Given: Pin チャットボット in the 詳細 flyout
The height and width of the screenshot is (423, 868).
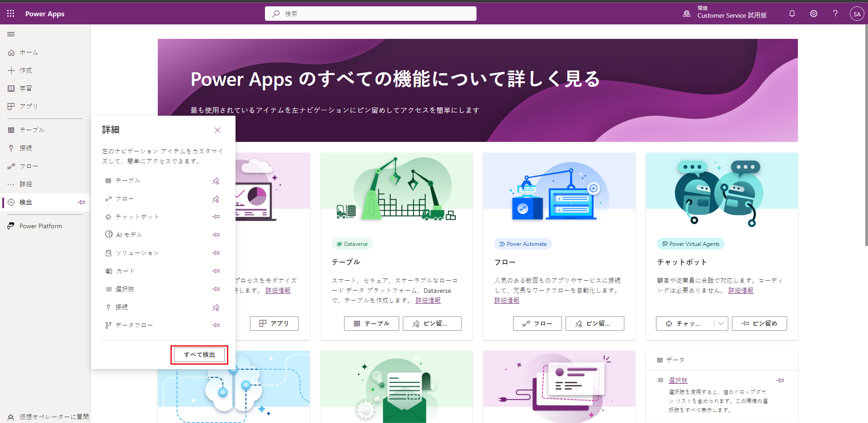Looking at the screenshot, I should pos(216,217).
